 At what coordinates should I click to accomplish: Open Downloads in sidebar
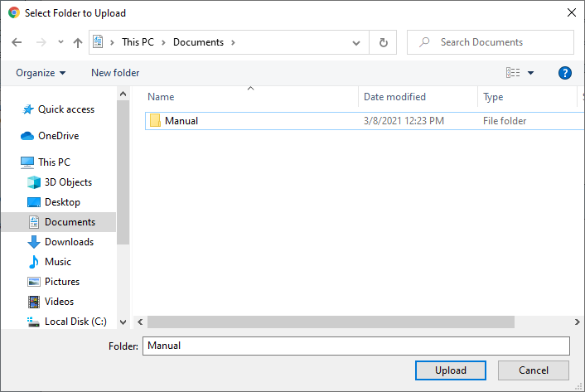click(x=69, y=242)
